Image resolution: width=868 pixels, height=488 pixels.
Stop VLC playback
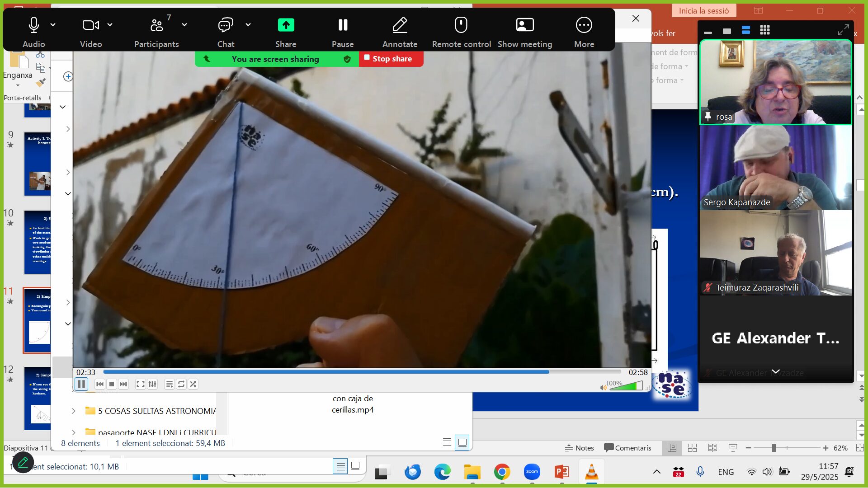tap(112, 384)
